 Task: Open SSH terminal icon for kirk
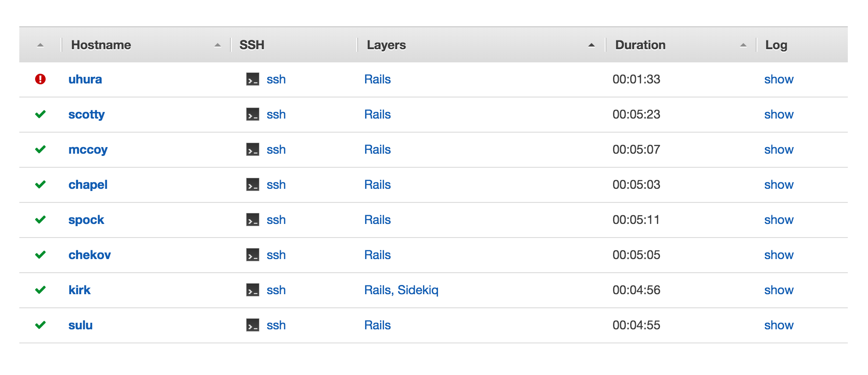(x=252, y=290)
